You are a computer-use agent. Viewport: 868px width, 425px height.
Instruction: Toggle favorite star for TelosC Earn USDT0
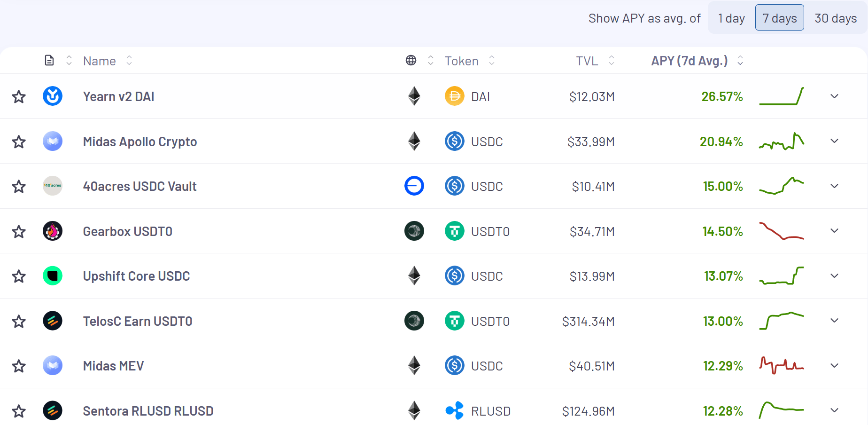[19, 322]
